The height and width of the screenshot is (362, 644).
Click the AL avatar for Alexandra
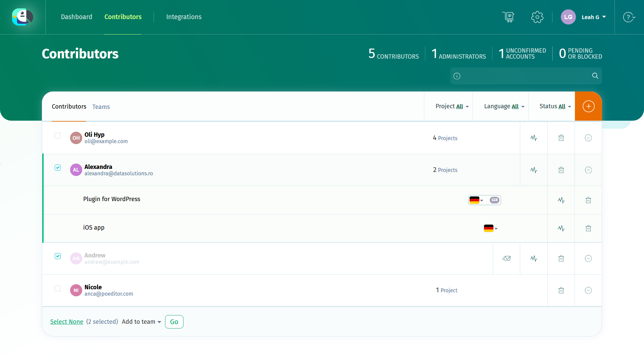click(x=76, y=170)
